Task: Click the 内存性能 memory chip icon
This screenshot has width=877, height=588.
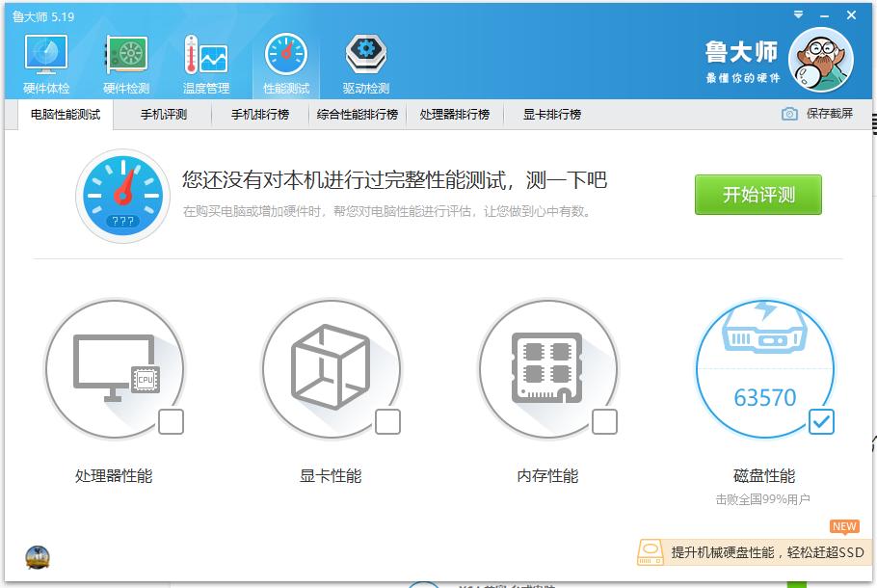Action: pyautogui.click(x=549, y=368)
